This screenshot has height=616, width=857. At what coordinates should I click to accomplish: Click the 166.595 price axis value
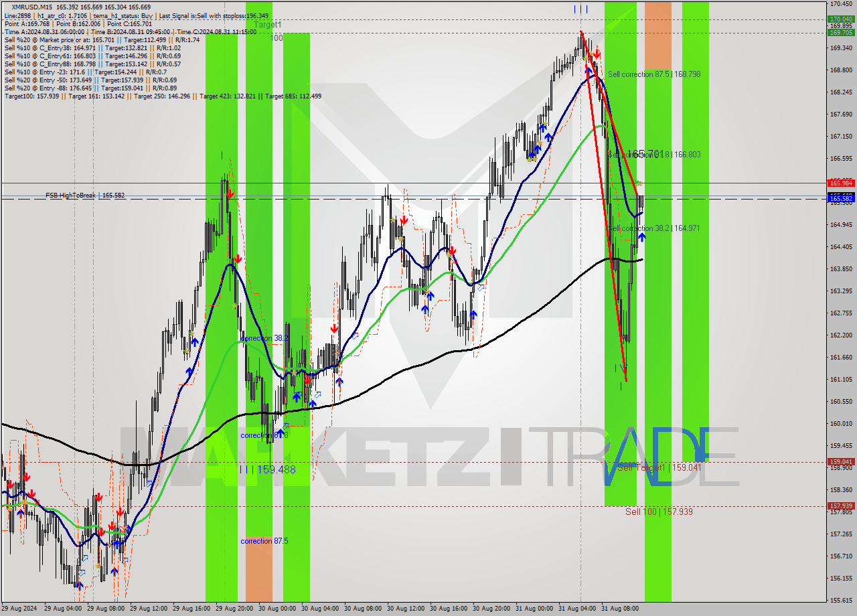841,159
